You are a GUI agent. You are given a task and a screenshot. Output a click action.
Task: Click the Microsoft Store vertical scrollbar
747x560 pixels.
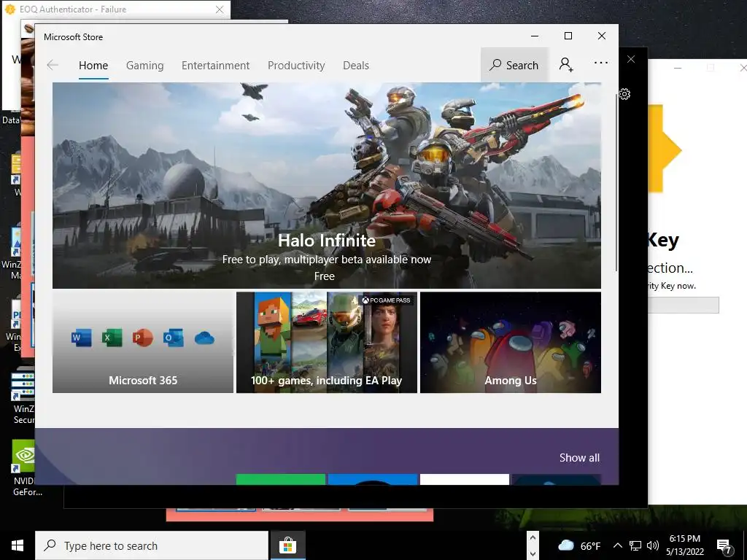617,183
